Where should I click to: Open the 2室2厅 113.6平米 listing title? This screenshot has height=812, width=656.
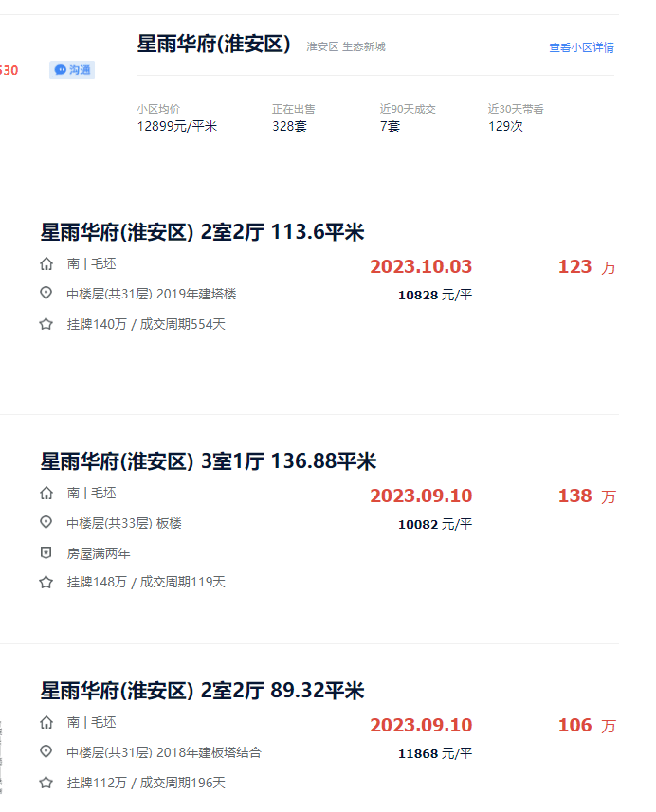pos(202,232)
